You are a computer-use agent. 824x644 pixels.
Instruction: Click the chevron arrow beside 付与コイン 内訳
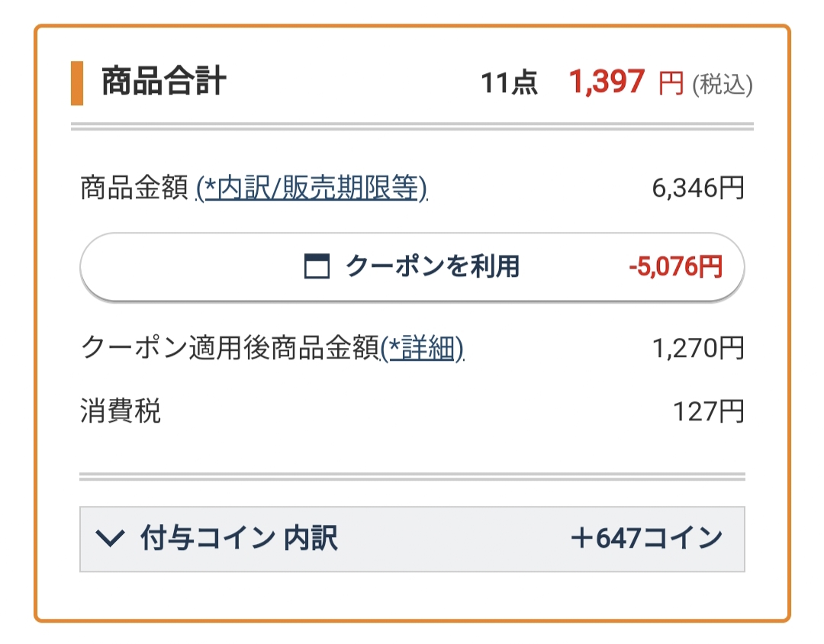point(110,539)
